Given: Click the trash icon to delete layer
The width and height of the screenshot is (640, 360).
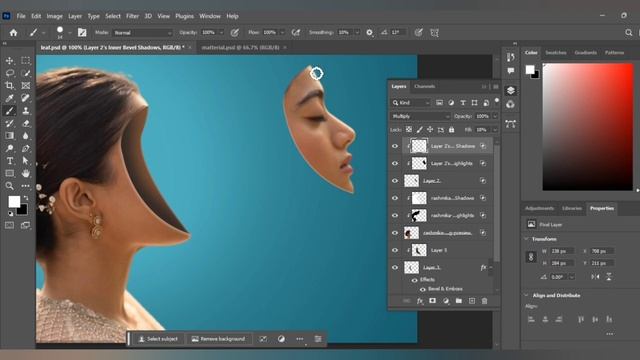Looking at the screenshot, I should 484,301.
